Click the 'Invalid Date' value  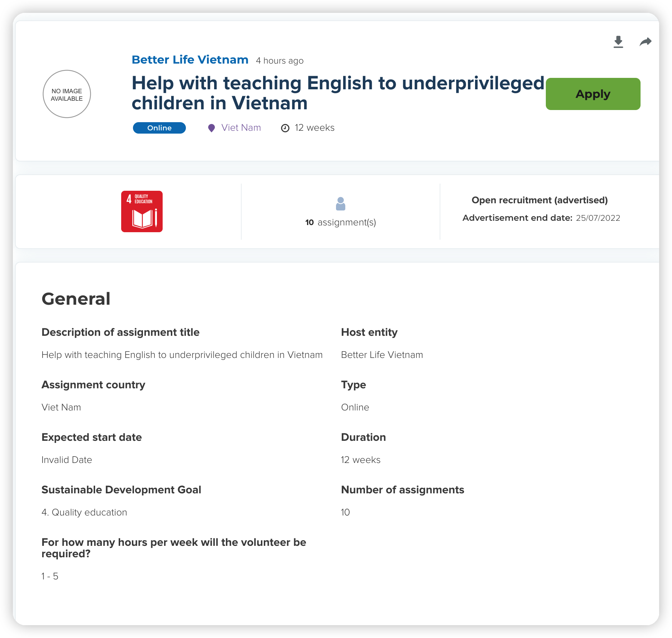67,460
